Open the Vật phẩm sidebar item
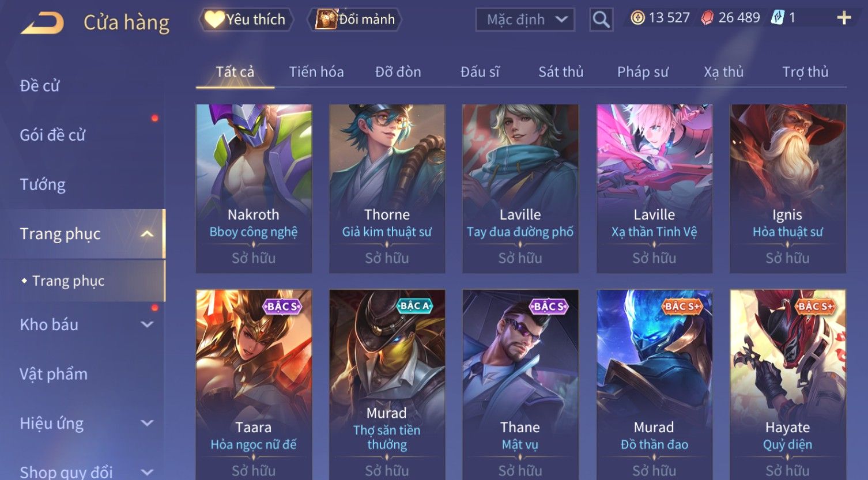868x480 pixels. pyautogui.click(x=54, y=374)
